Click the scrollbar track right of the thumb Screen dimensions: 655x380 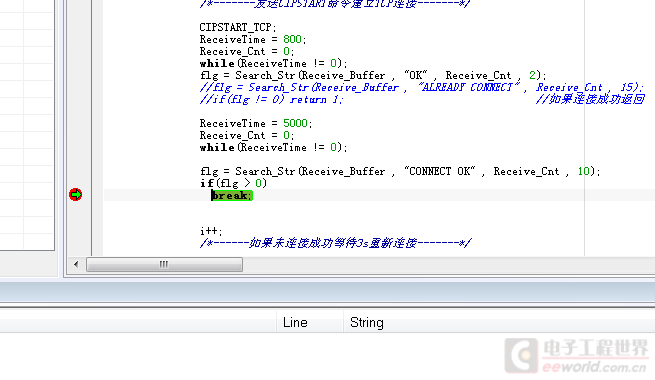(447, 264)
